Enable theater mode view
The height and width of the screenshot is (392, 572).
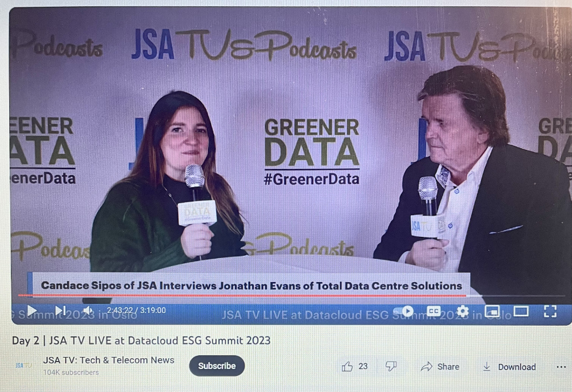coord(521,311)
